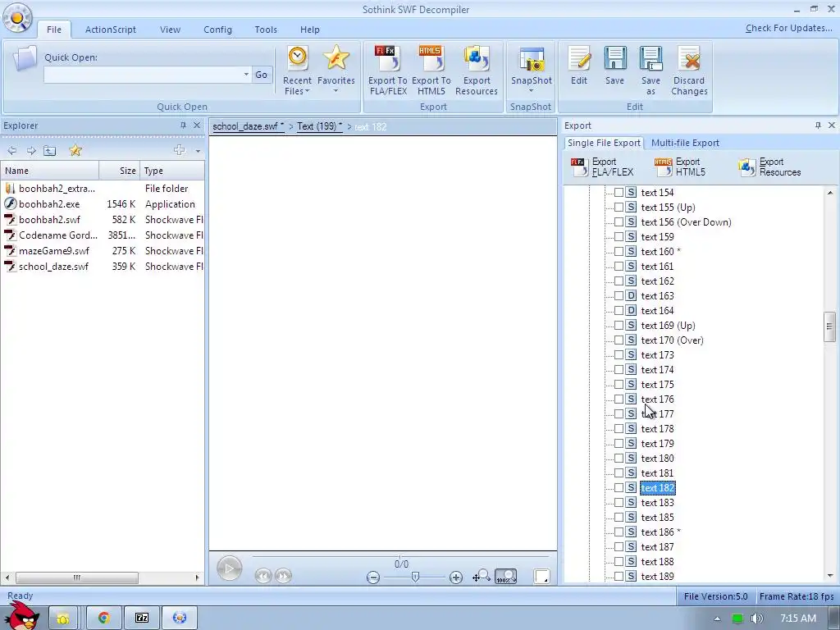The image size is (840, 630).
Task: Click the zoom in plus button
Action: click(456, 577)
